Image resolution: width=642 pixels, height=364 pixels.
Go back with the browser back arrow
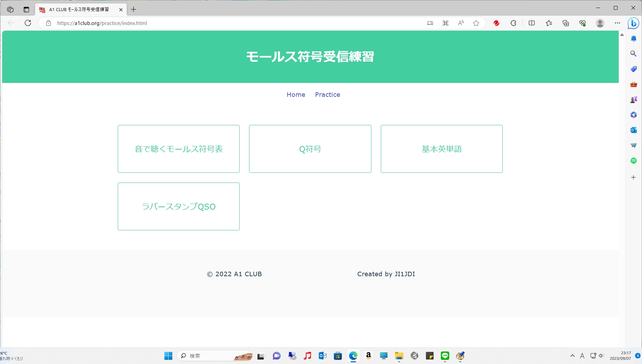pyautogui.click(x=11, y=23)
